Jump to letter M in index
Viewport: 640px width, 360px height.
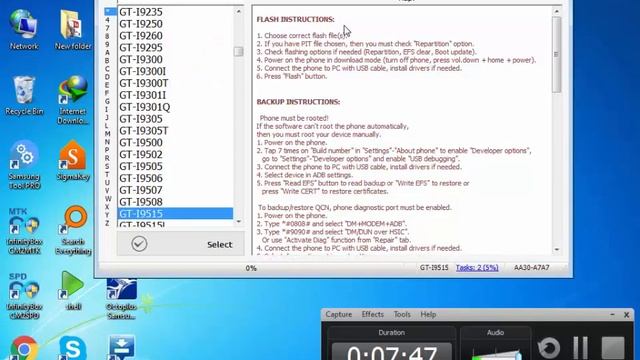coord(107,133)
